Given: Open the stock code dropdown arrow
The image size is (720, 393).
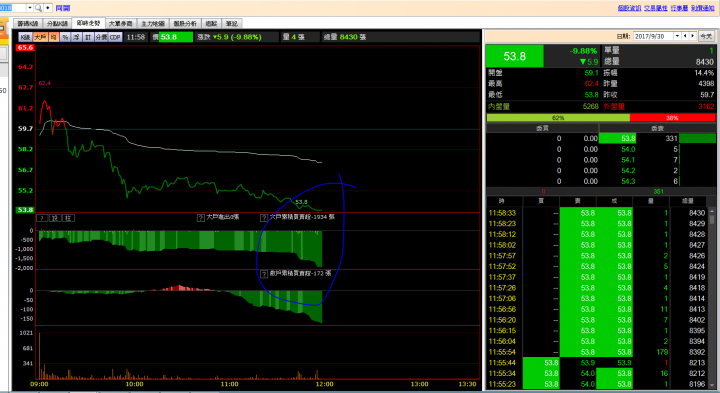Looking at the screenshot, I should [30, 8].
